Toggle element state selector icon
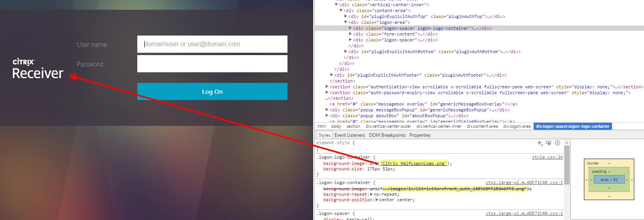The height and width of the screenshot is (220, 644). pos(548,143)
